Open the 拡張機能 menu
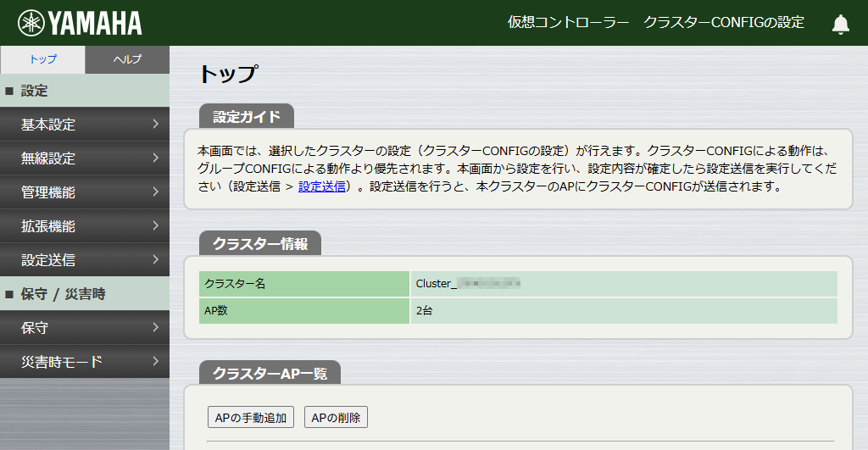The image size is (868, 450). (85, 225)
